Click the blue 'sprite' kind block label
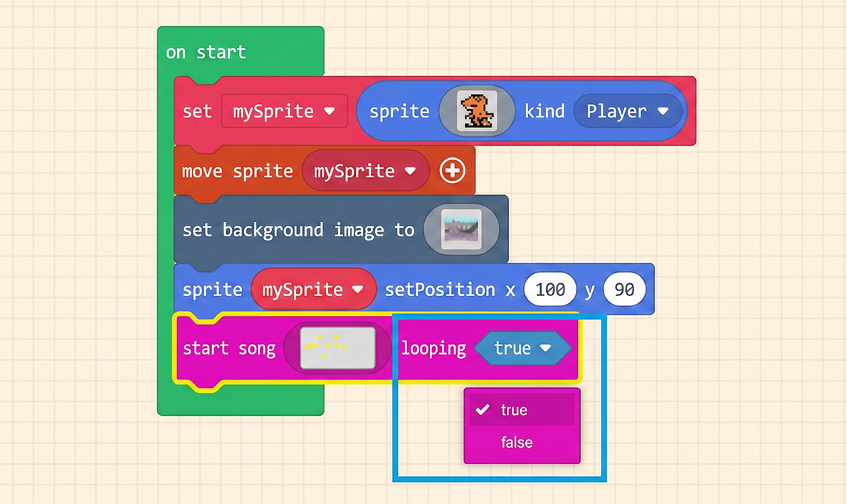The width and height of the screenshot is (847, 504). (399, 112)
